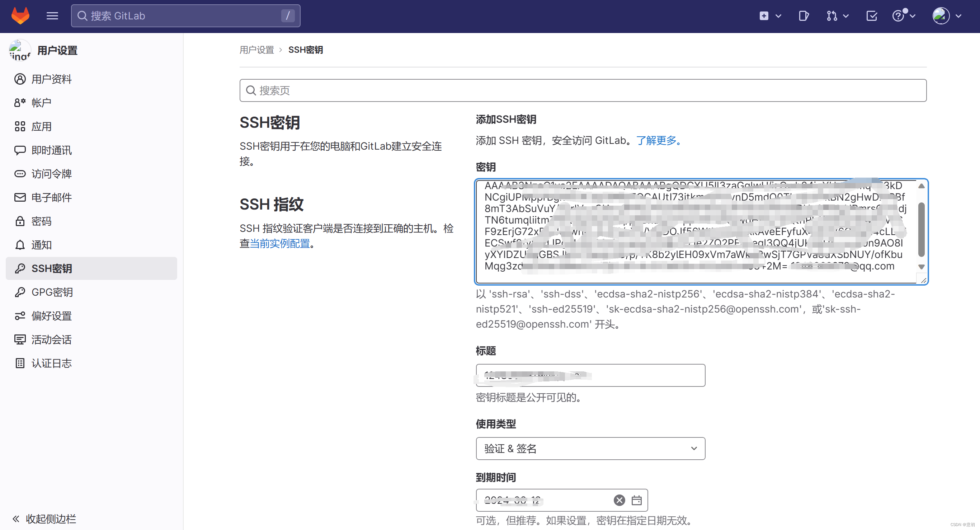Select SSH密钥 in sidebar
Screen dimensions: 980x530
click(x=91, y=269)
